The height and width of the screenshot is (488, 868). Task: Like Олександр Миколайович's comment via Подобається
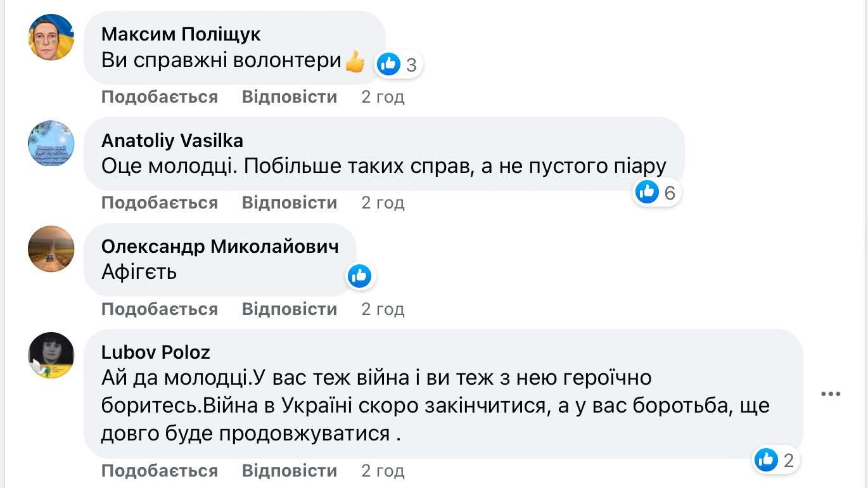point(159,309)
